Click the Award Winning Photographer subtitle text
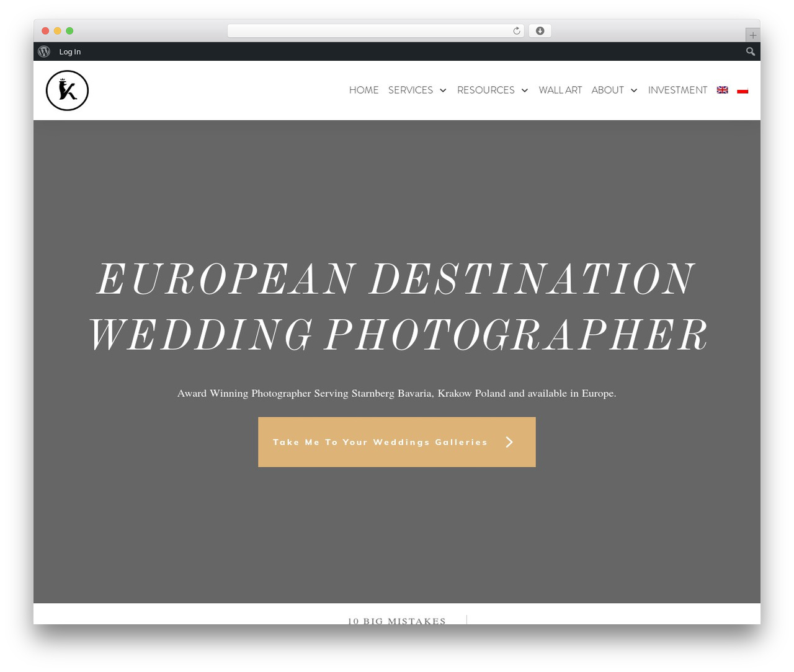Image resolution: width=794 pixels, height=672 pixels. click(x=397, y=393)
